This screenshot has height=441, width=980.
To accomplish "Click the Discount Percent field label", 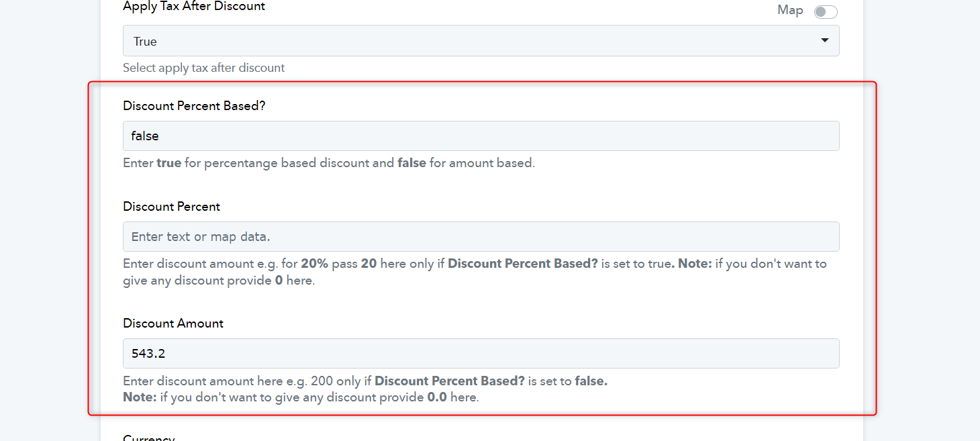I will [x=171, y=206].
